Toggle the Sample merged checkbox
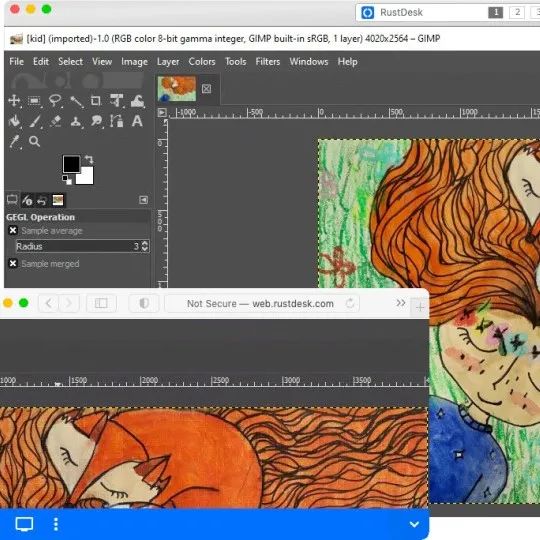Image resolution: width=540 pixels, height=540 pixels. point(13,263)
